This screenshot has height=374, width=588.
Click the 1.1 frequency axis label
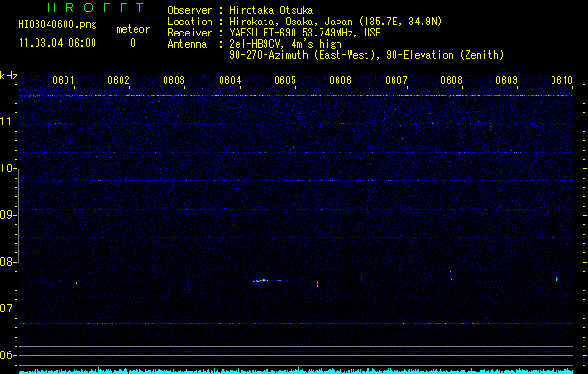click(x=7, y=122)
